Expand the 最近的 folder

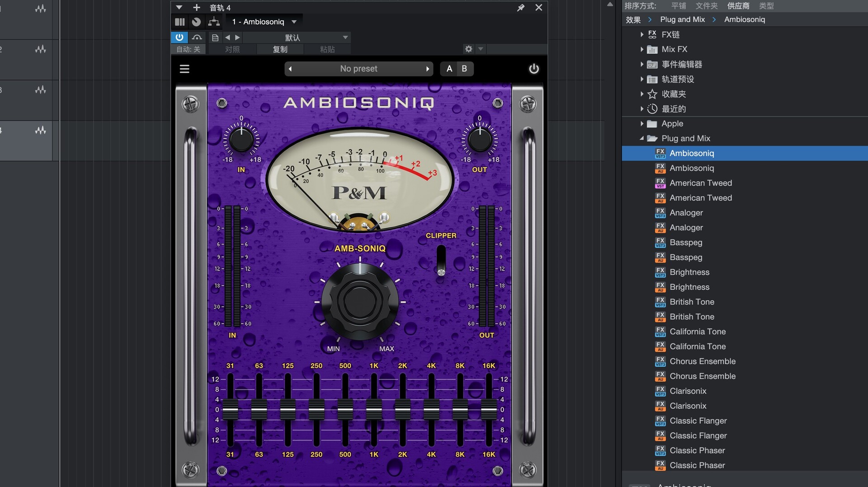point(642,108)
